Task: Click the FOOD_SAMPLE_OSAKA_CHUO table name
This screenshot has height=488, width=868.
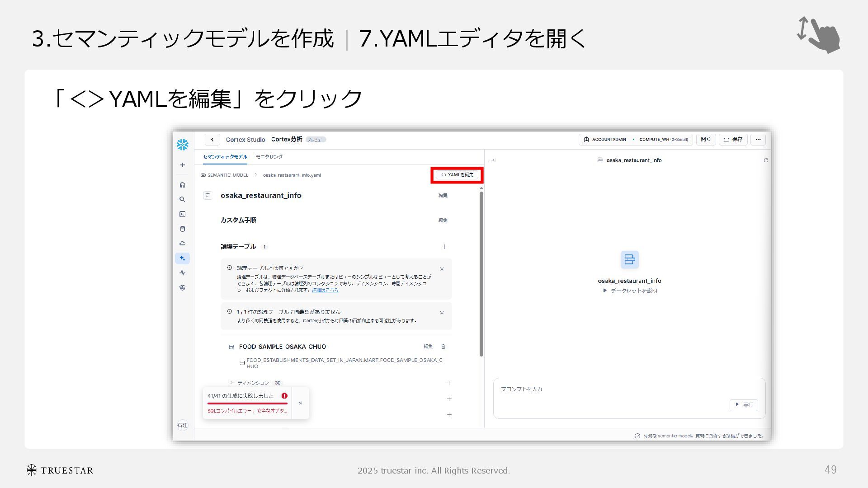Action: point(283,347)
